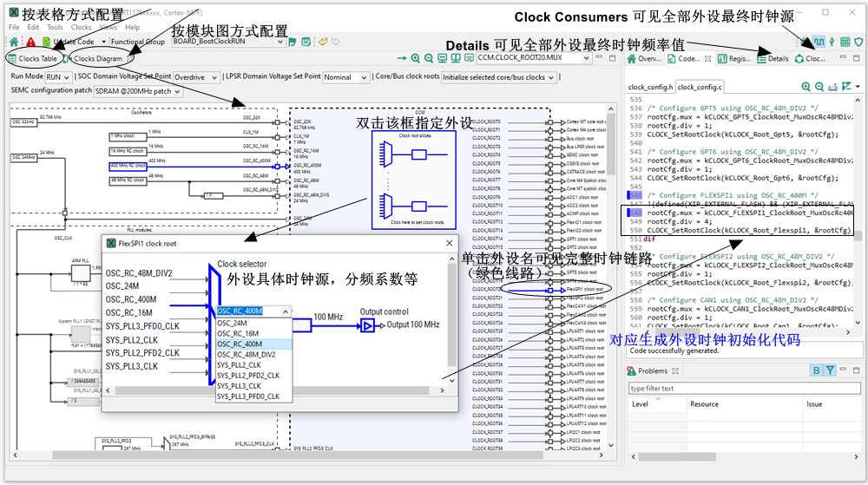Sort problems by Issue column
Image resolution: width=868 pixels, height=485 pixels.
click(x=831, y=404)
